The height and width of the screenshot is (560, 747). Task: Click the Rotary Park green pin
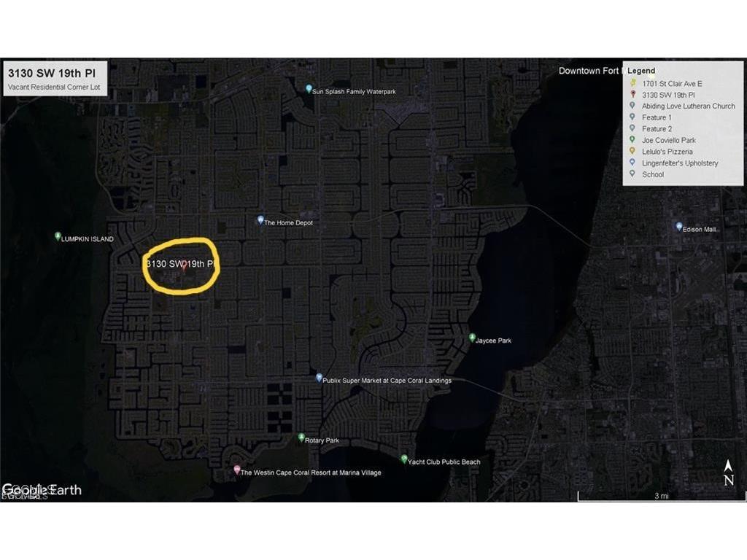tap(301, 437)
